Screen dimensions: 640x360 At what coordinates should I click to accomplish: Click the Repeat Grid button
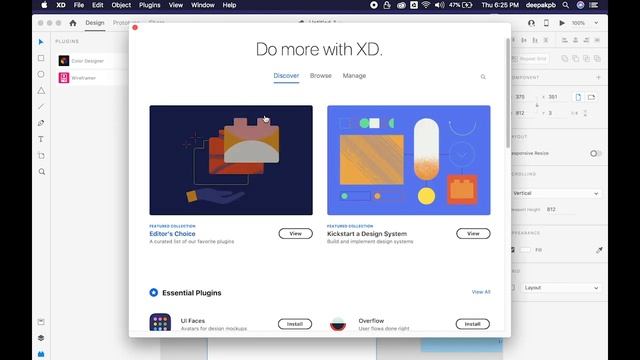coord(530,59)
